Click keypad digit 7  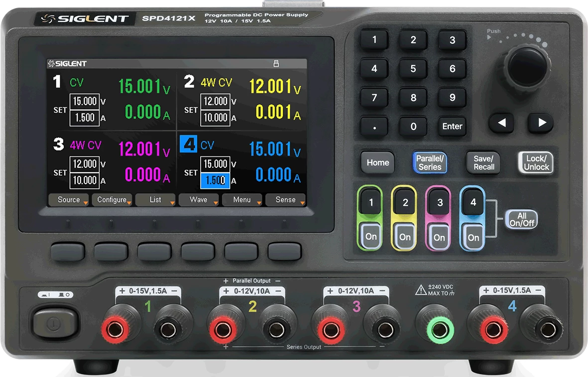374,98
